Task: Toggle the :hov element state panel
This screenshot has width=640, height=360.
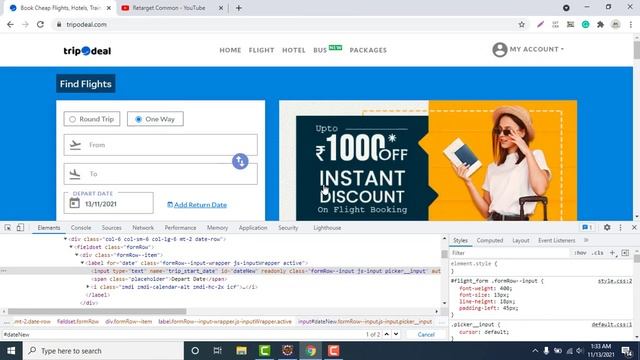Action: [580, 253]
